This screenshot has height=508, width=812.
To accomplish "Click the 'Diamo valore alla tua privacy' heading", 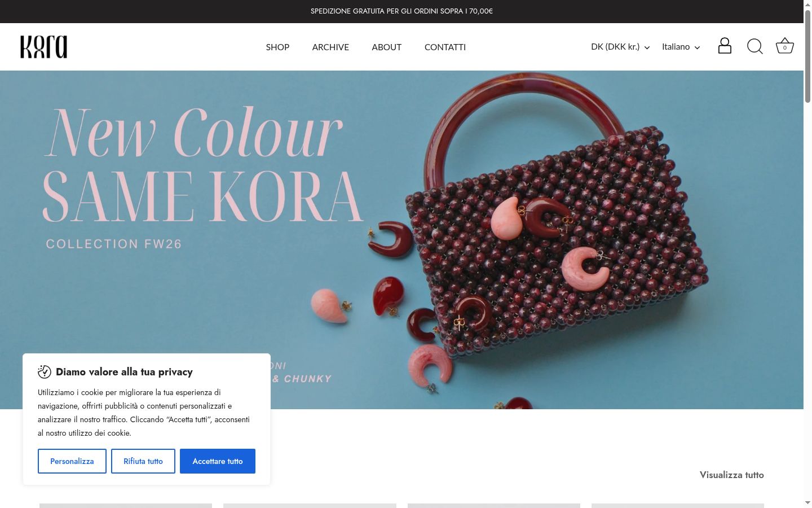I will point(124,372).
